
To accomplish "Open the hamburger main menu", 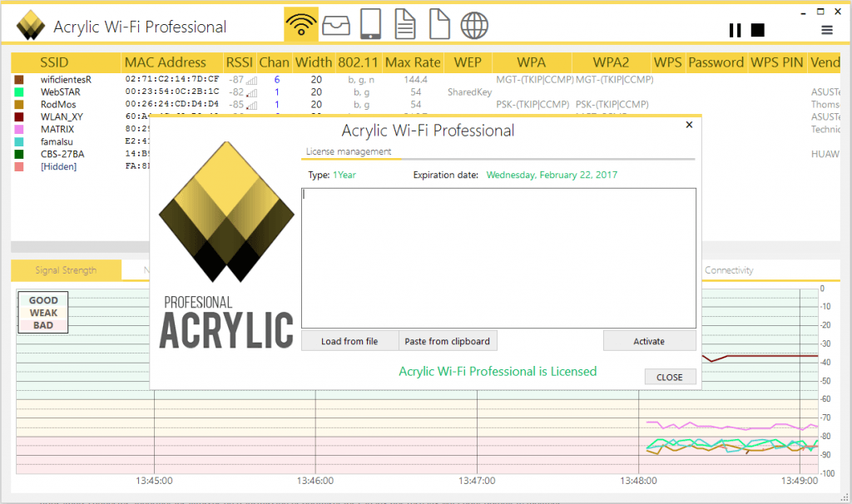I will pos(826,31).
